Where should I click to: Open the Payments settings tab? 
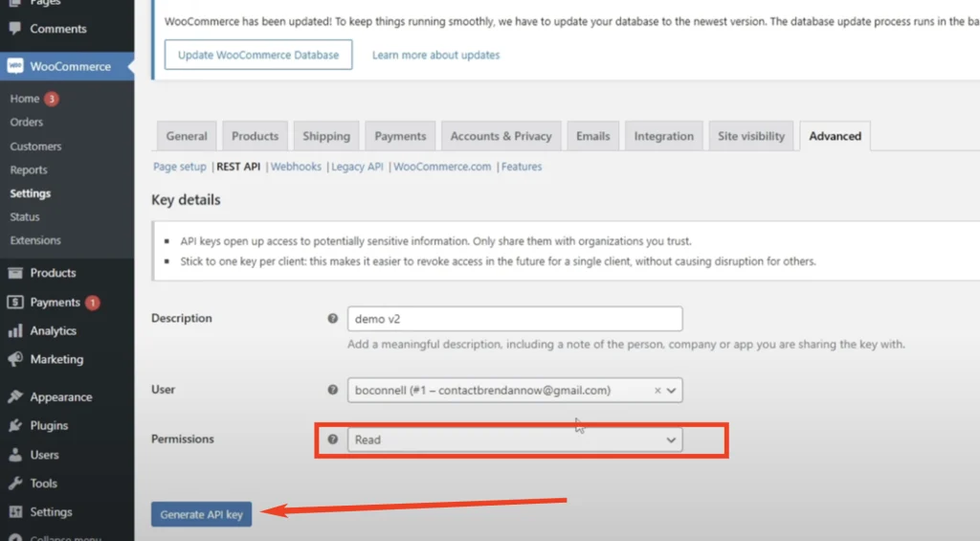(400, 136)
